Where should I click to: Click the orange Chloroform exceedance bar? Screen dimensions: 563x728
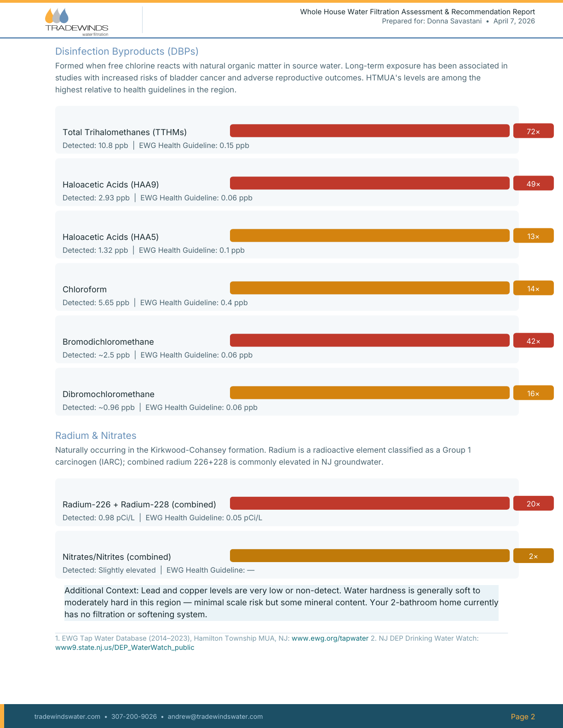click(x=369, y=288)
